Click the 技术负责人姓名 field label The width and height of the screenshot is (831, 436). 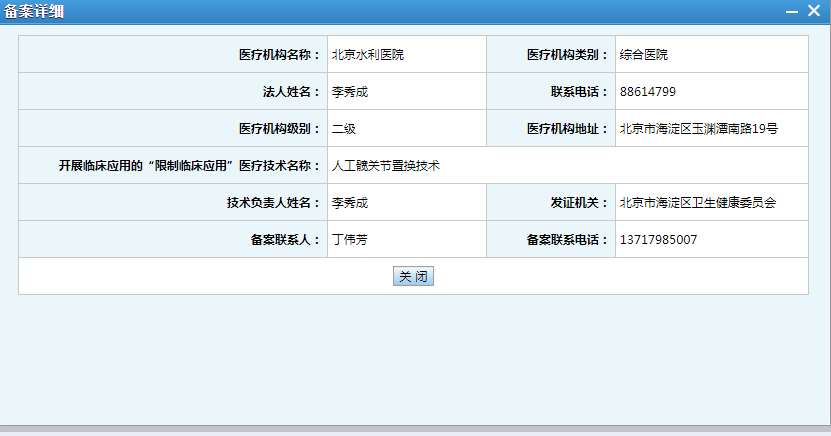(x=272, y=203)
